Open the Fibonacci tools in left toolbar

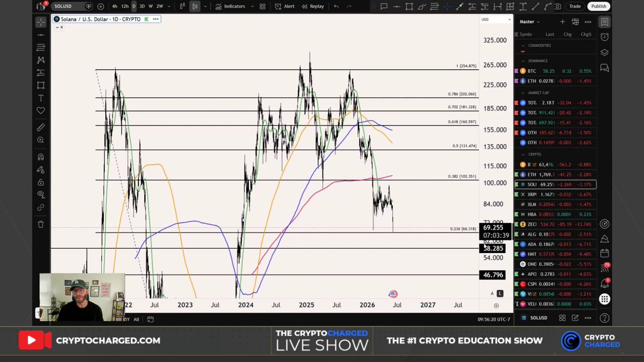pyautogui.click(x=41, y=48)
